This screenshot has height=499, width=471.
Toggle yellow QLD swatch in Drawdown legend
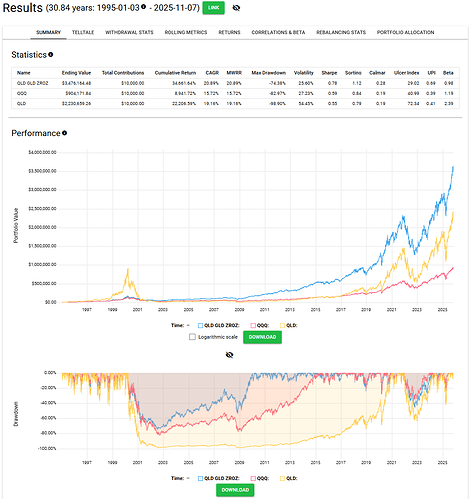pos(282,478)
